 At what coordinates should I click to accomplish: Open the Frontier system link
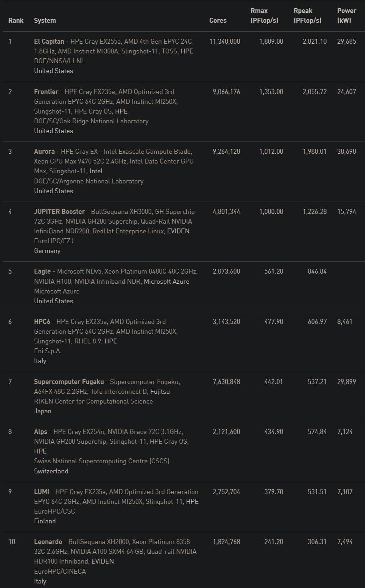point(46,92)
